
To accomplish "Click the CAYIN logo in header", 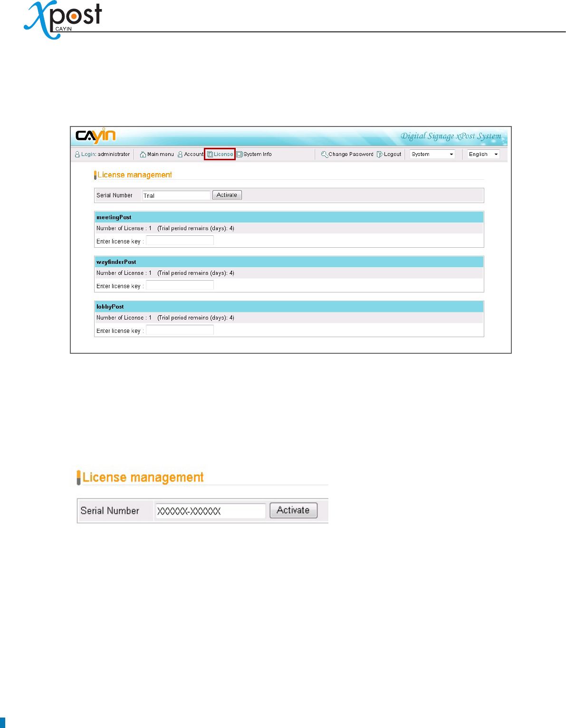I will coord(96,136).
